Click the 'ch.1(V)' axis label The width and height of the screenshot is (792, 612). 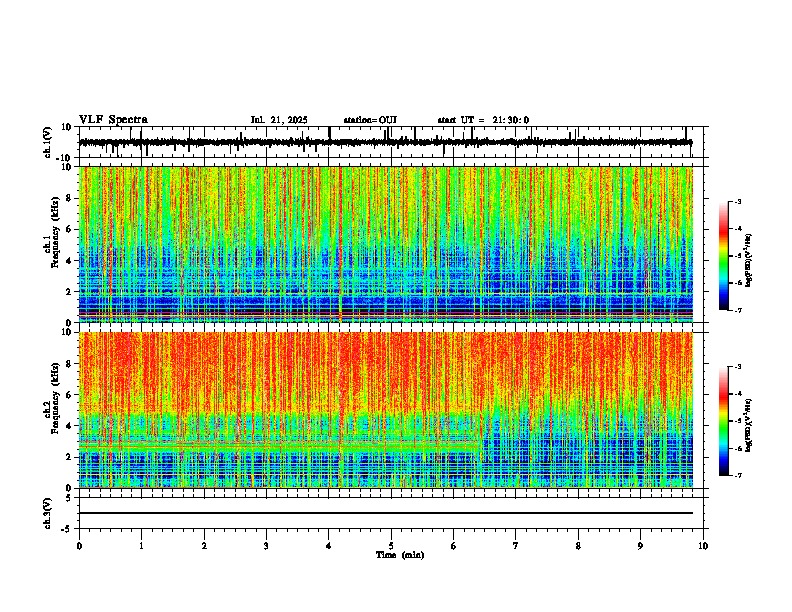pos(47,142)
